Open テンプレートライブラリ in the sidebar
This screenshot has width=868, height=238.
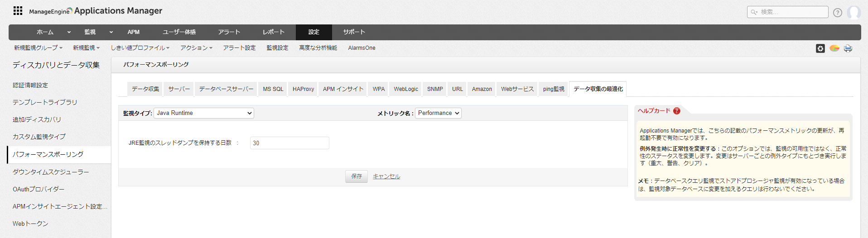click(x=45, y=102)
